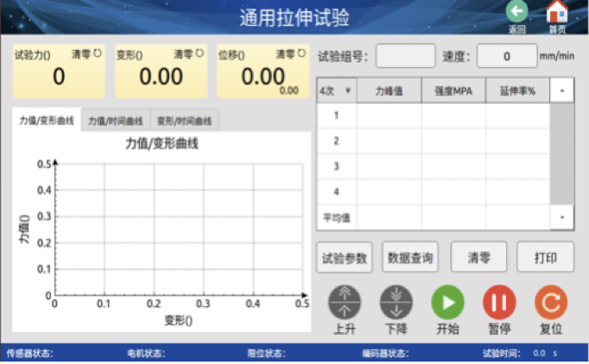Click the orange 复位 reset icon
Screen dimensions: 589x364
(550, 302)
